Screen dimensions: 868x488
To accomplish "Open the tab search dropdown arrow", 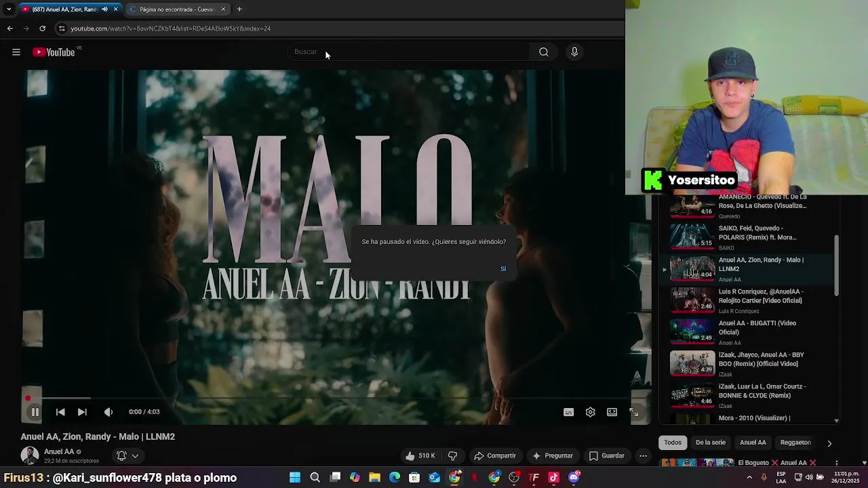I will coord(8,9).
